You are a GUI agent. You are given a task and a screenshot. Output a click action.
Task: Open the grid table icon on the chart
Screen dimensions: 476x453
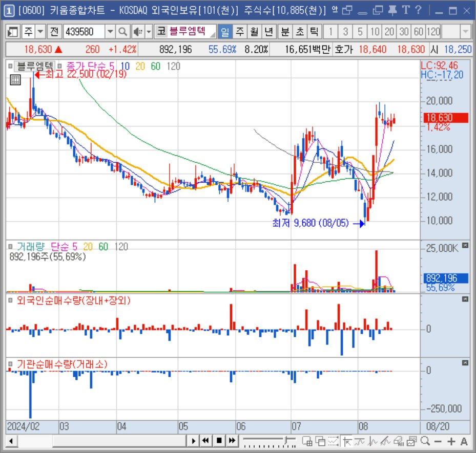tap(15, 80)
